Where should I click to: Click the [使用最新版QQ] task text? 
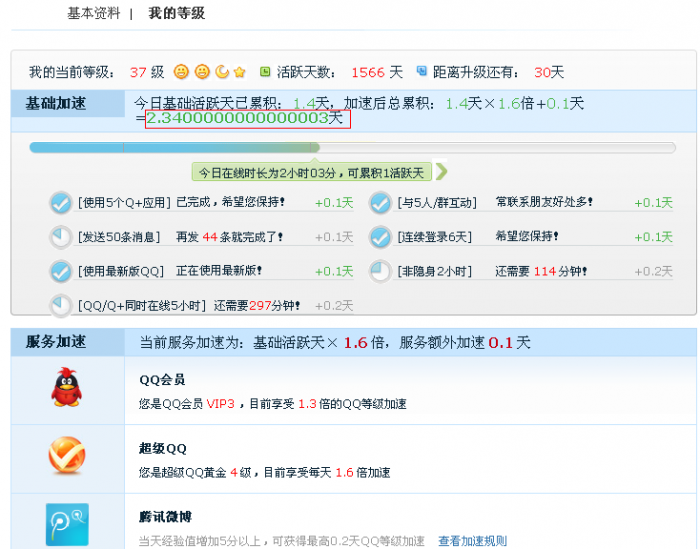[121, 271]
